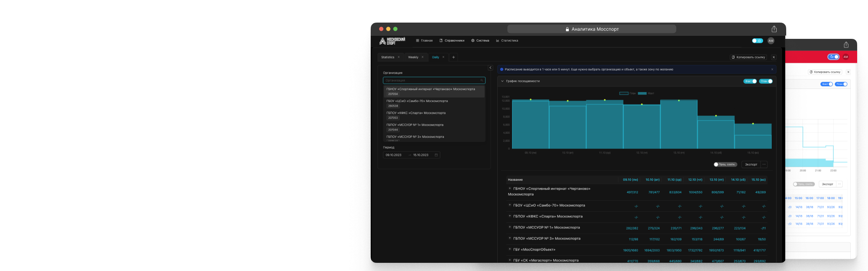The height and width of the screenshot is (271, 868).
Task: Click the Экспорт button in dark window
Action: click(x=751, y=164)
